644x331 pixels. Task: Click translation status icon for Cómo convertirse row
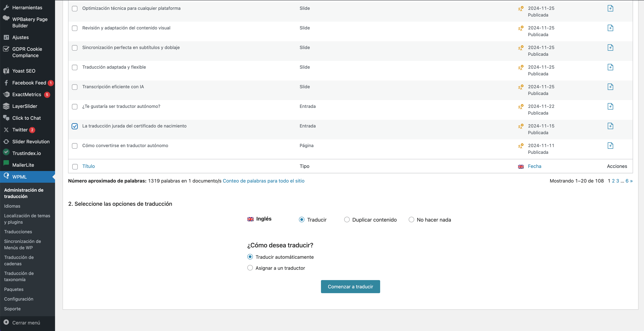(x=521, y=146)
